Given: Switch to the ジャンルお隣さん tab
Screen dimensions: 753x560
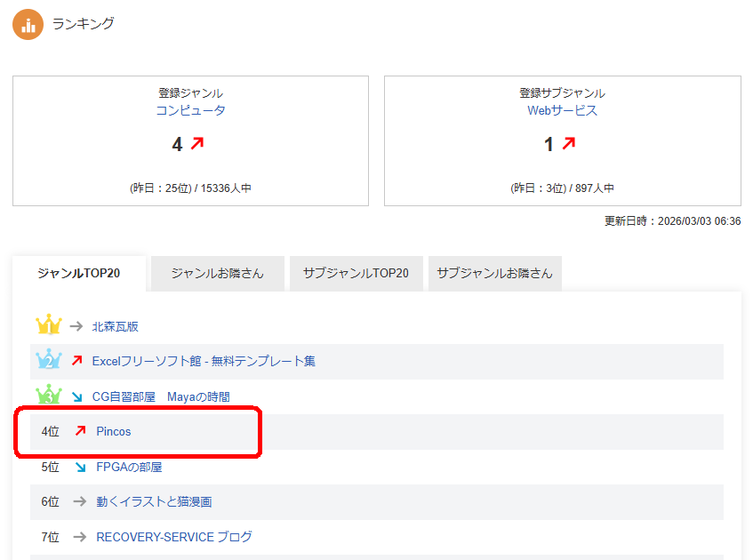Looking at the screenshot, I should [x=218, y=273].
